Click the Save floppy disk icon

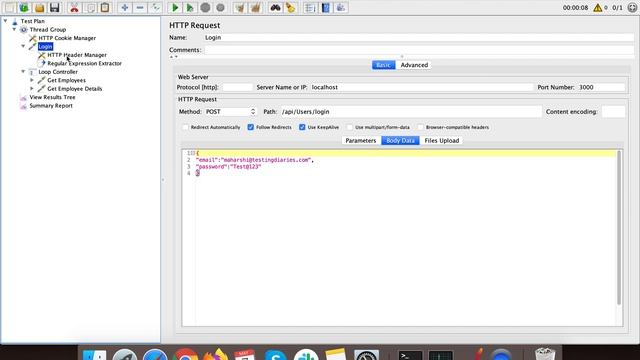54,7
